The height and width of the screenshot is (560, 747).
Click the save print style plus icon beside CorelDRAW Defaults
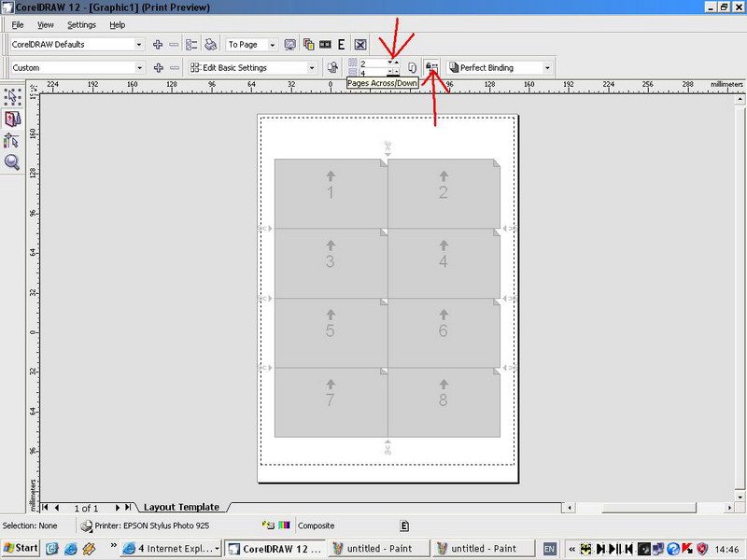pos(158,44)
